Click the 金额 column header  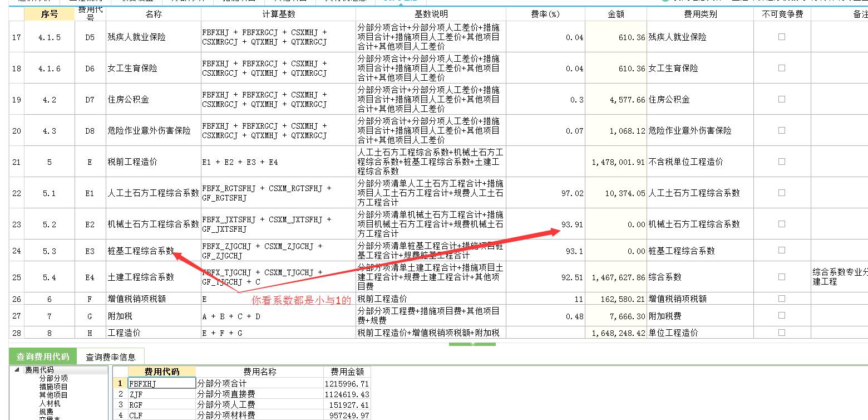click(x=615, y=14)
